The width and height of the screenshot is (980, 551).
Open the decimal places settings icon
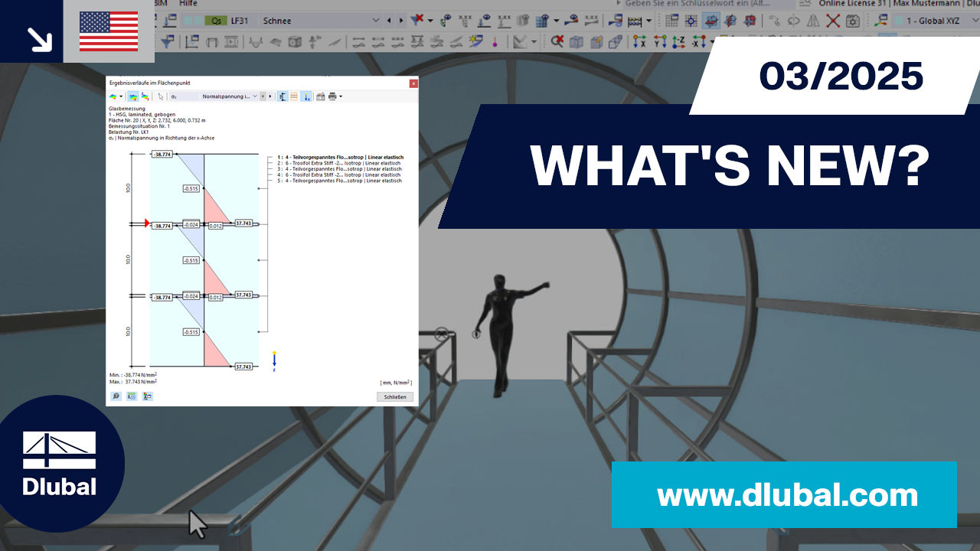click(131, 396)
